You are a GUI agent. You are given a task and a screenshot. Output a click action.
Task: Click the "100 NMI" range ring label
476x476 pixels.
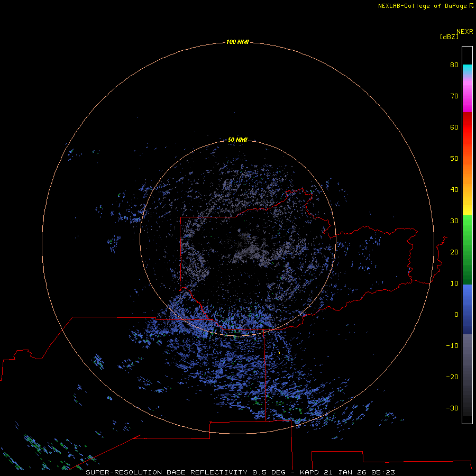tap(237, 42)
